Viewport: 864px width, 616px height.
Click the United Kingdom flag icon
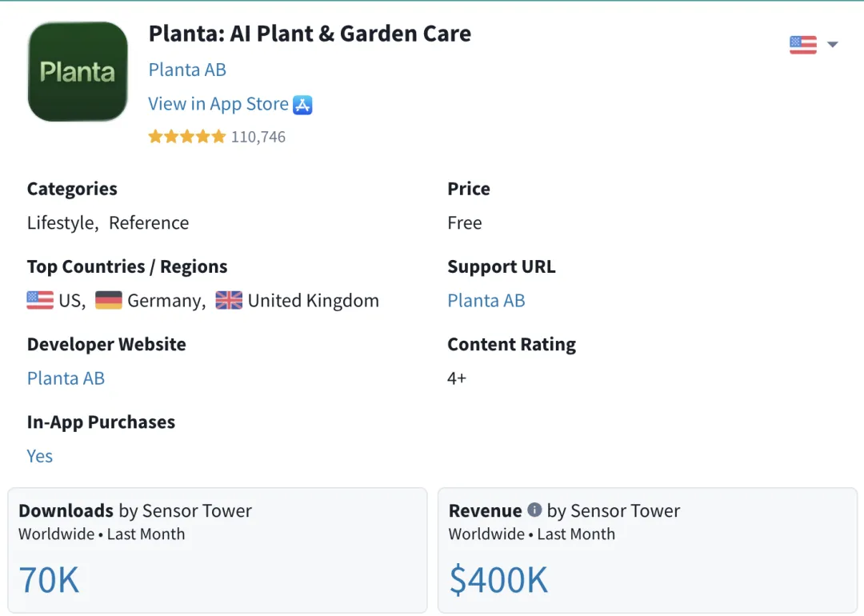[x=229, y=300]
